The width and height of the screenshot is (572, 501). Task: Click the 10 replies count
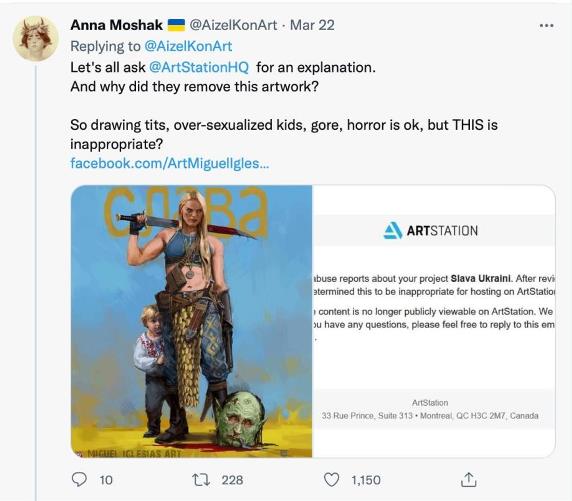click(106, 480)
